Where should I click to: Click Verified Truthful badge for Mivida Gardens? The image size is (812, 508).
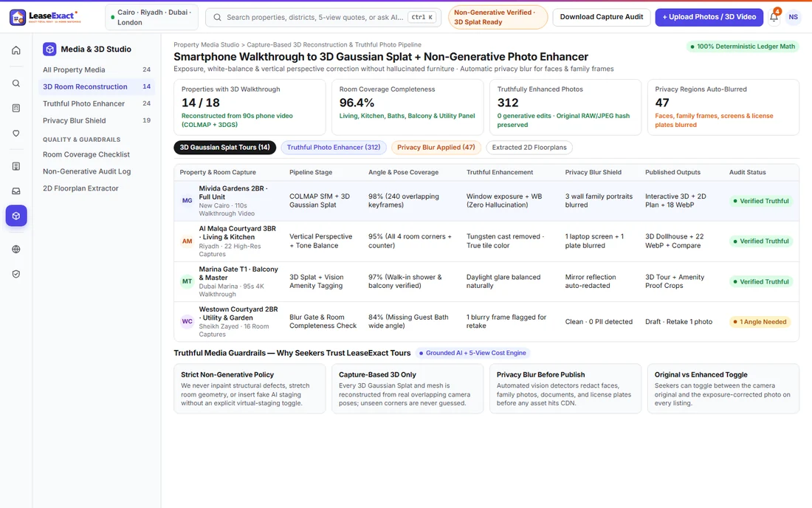[761, 201]
